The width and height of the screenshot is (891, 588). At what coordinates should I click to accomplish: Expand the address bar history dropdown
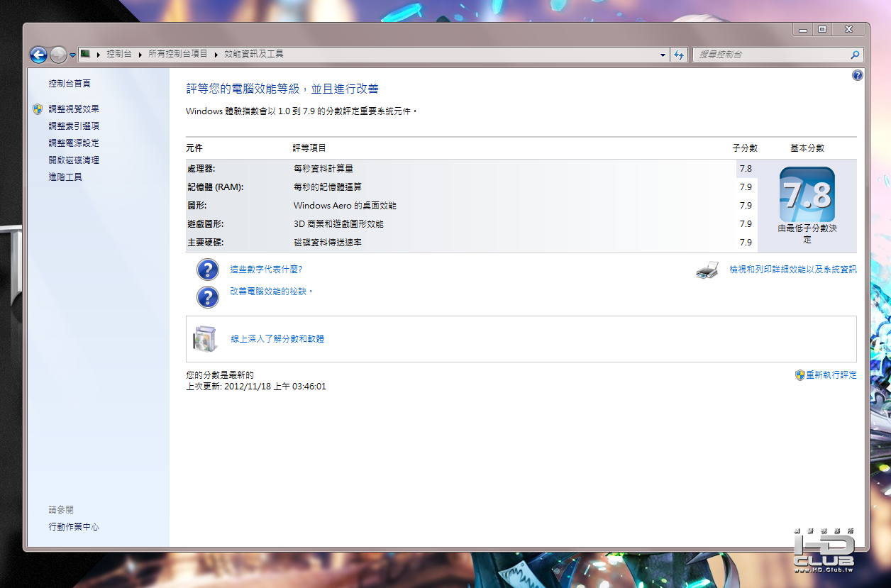tap(663, 55)
